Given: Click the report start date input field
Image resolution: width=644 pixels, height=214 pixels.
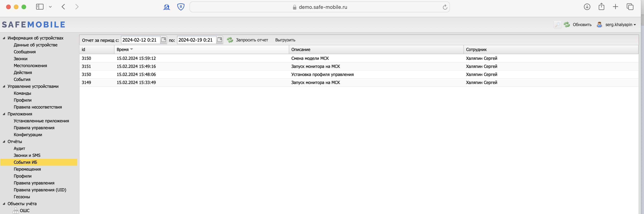Looking at the screenshot, I should [x=140, y=40].
